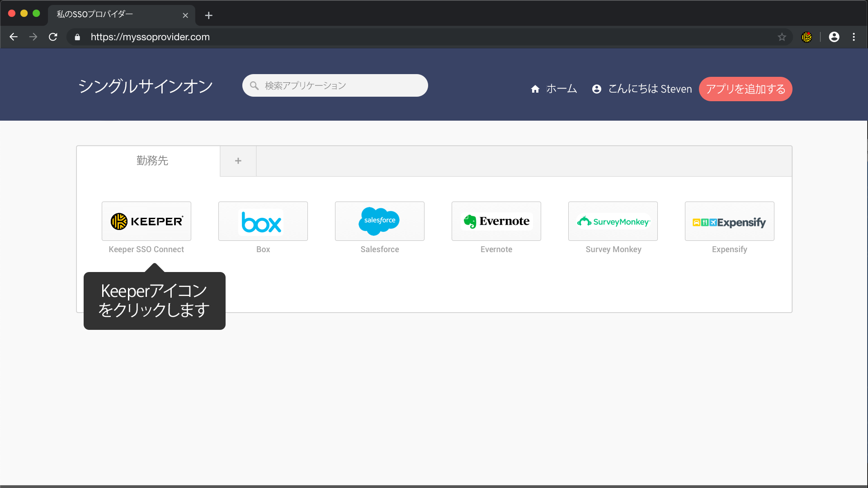Click the Keeper extension icon in the browser toolbar

(x=807, y=37)
